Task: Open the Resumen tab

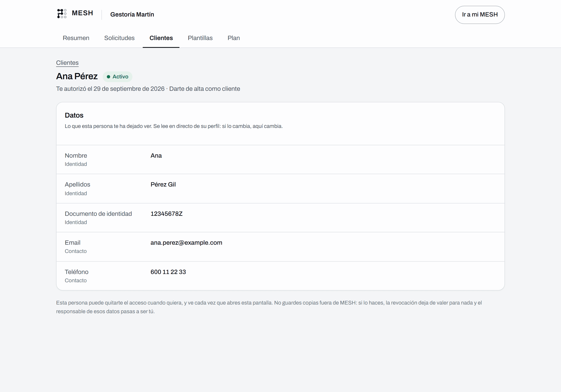Action: pos(76,38)
